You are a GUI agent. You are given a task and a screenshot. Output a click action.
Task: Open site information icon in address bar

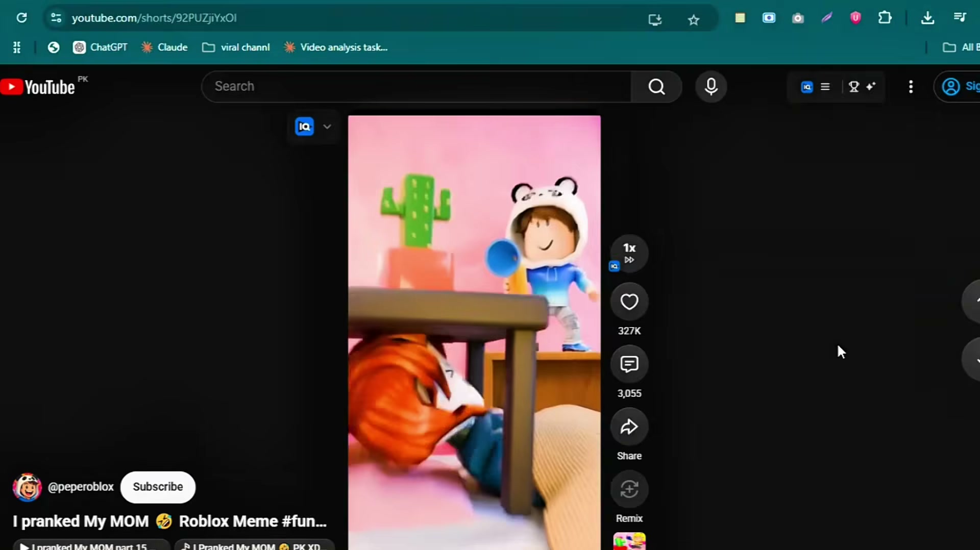tap(56, 18)
